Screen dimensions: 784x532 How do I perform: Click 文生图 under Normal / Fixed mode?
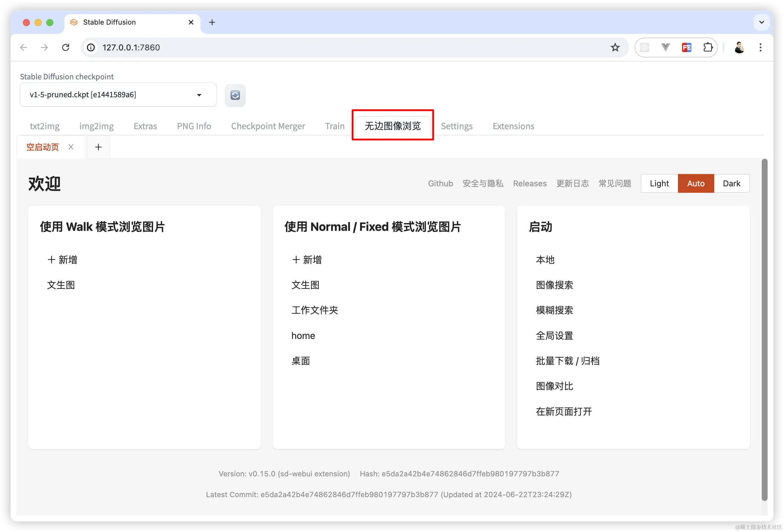[305, 285]
